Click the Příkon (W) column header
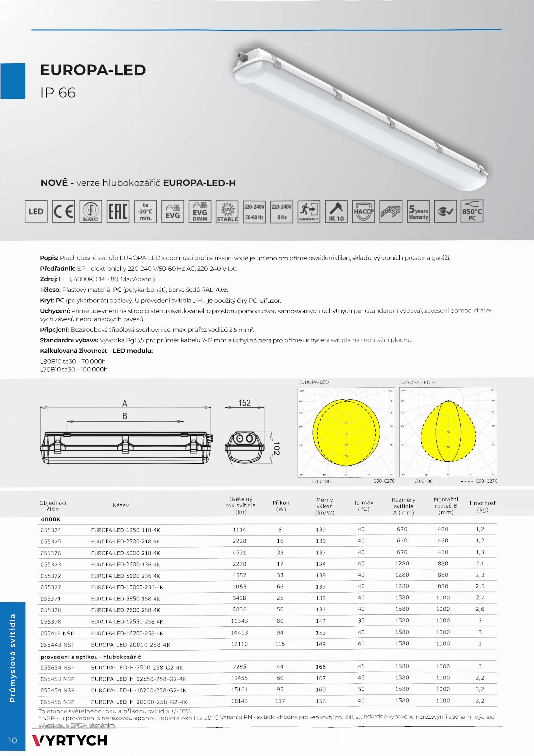This screenshot has height=756, width=534. pos(281,506)
